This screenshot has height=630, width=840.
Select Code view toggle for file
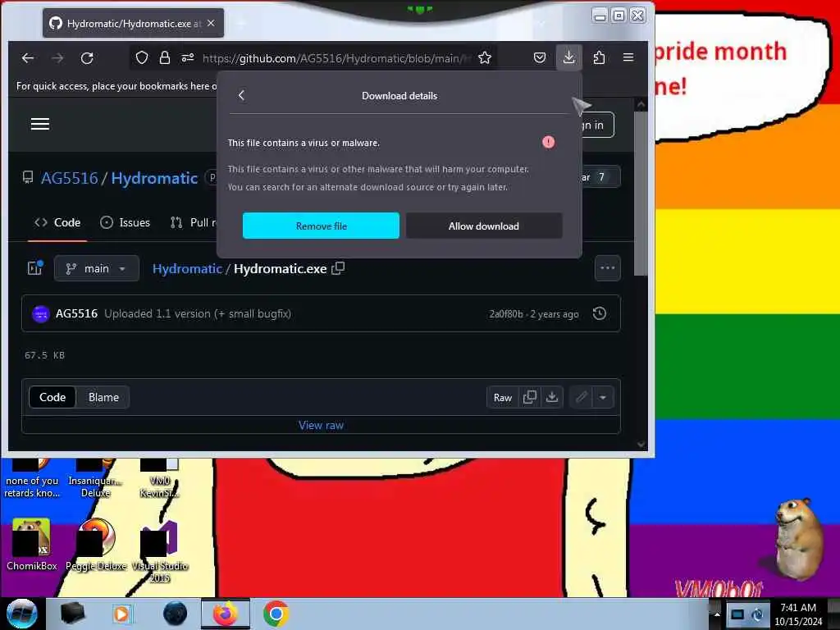tap(52, 398)
